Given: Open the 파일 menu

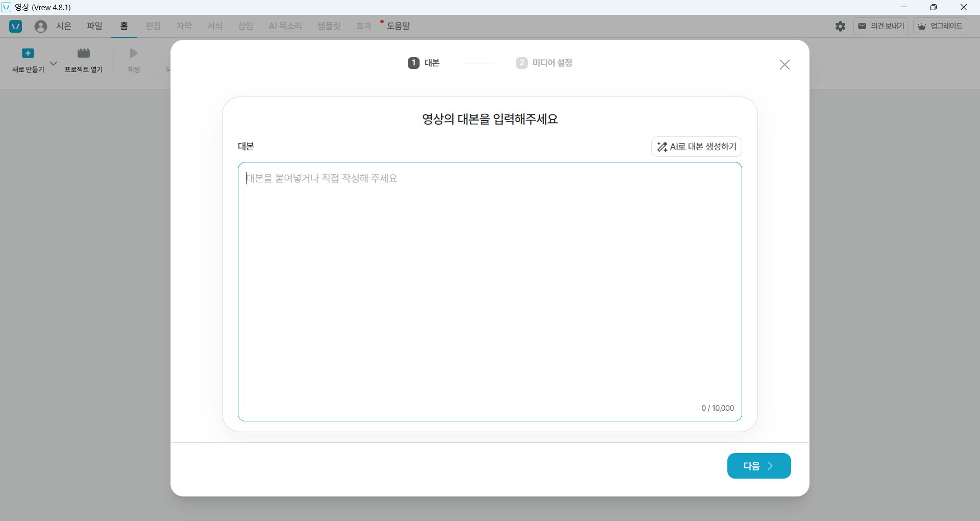Looking at the screenshot, I should (94, 26).
